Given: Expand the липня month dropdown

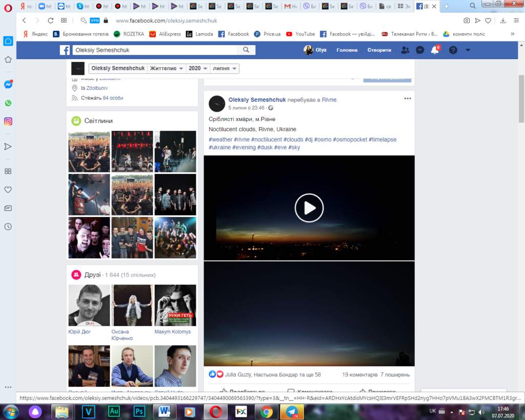Looking at the screenshot, I should tap(225, 69).
